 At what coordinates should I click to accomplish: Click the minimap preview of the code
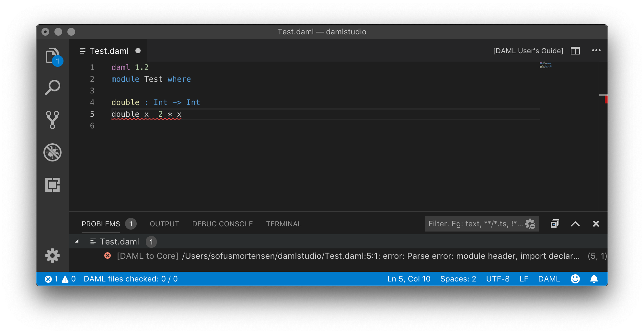tap(546, 65)
